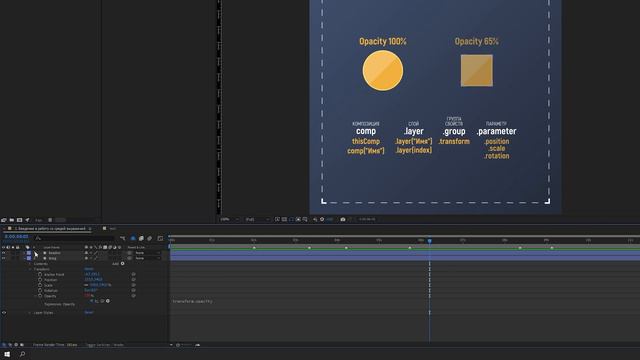The height and width of the screenshot is (360, 640).
Task: Select the active composition timeline tab
Action: [x=50, y=229]
